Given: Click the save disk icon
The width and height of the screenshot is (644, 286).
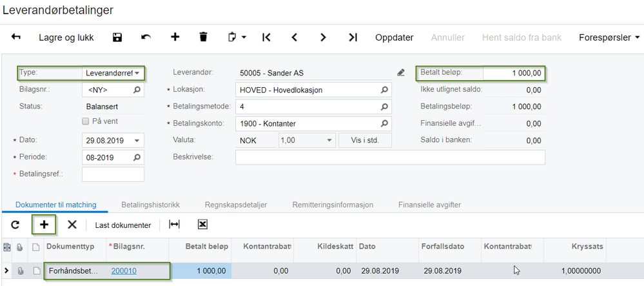Looking at the screenshot, I should click(117, 37).
